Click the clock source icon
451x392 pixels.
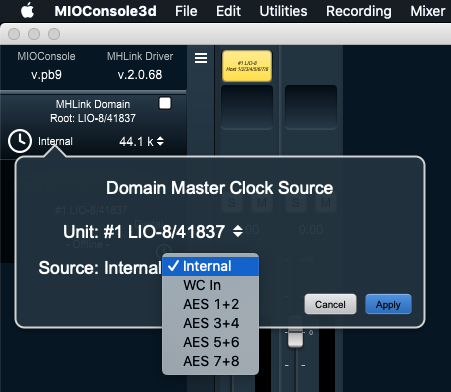20,141
